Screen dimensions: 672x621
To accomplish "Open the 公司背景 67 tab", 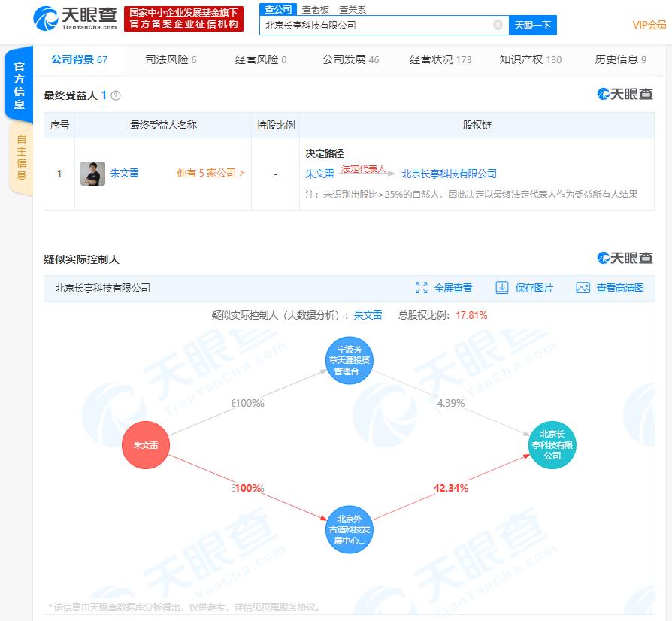I will click(x=79, y=59).
